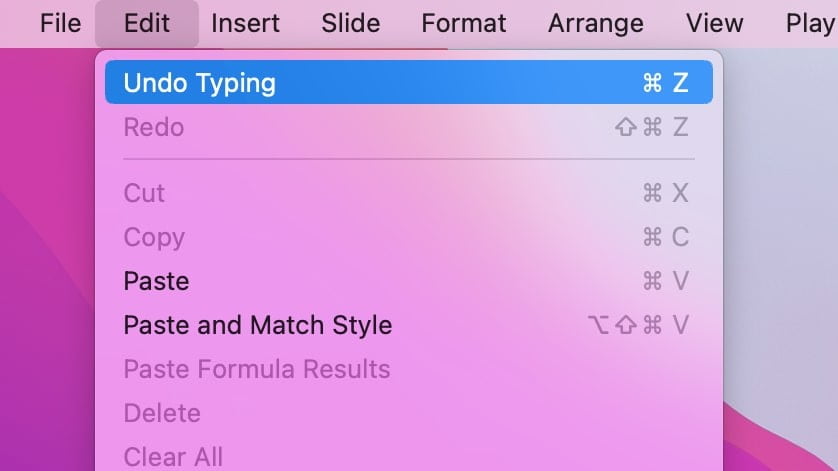Select the Redo menu entry
The width and height of the screenshot is (838, 471).
[x=409, y=127]
